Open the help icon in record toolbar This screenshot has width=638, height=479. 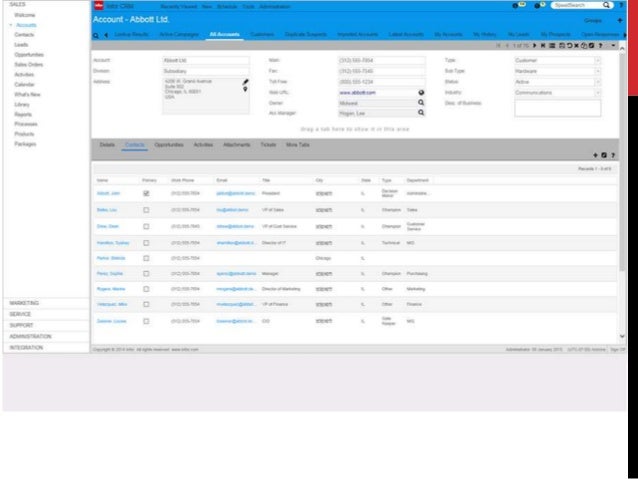600,46
